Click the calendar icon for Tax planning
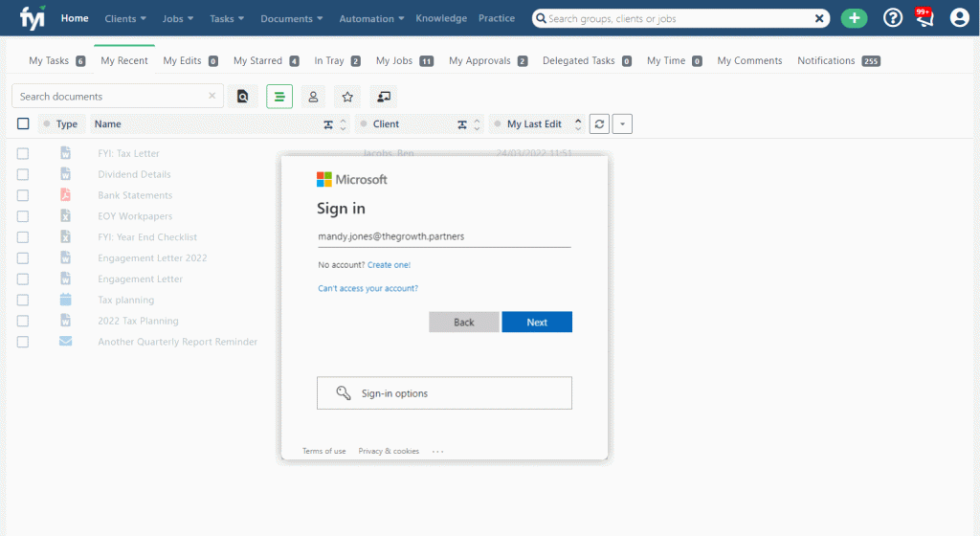This screenshot has height=536, width=980. click(x=66, y=300)
